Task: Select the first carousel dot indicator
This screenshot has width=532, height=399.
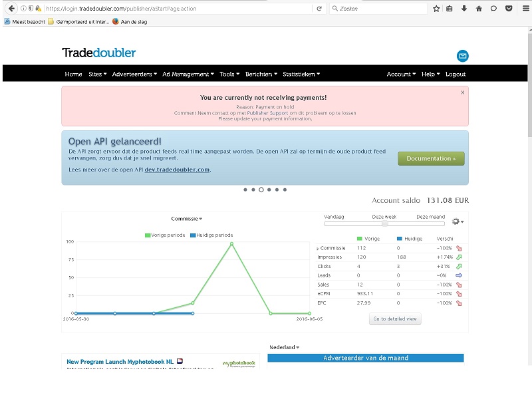Action: 245,190
